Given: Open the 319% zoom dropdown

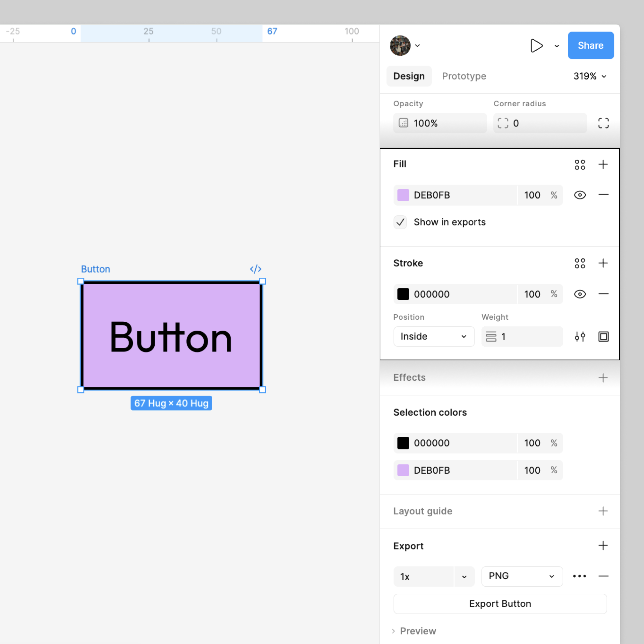Looking at the screenshot, I should click(x=590, y=76).
